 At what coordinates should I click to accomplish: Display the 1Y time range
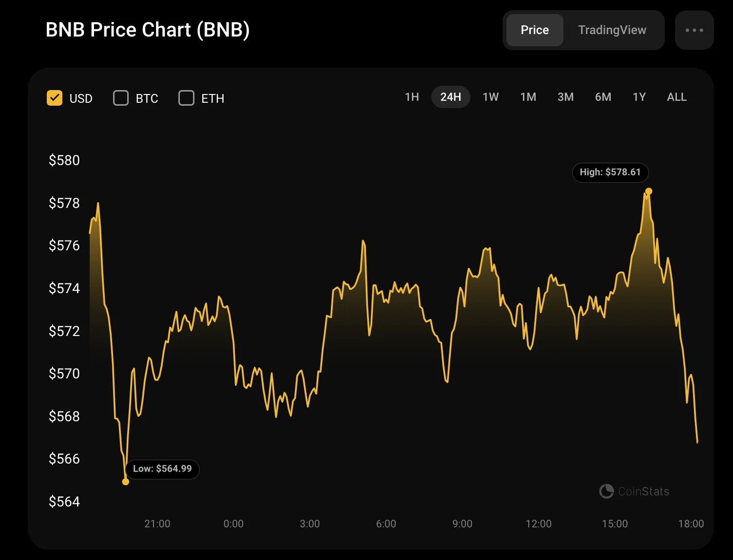point(639,97)
